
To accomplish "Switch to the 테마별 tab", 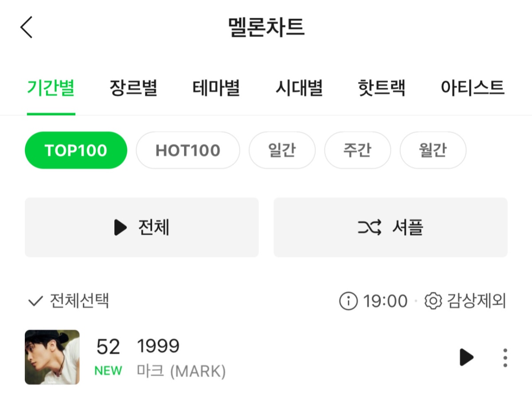I will 216,88.
